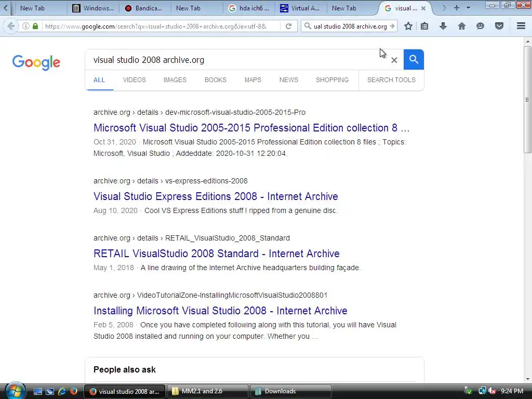Click the magnifier icon in browser search box

(308, 26)
